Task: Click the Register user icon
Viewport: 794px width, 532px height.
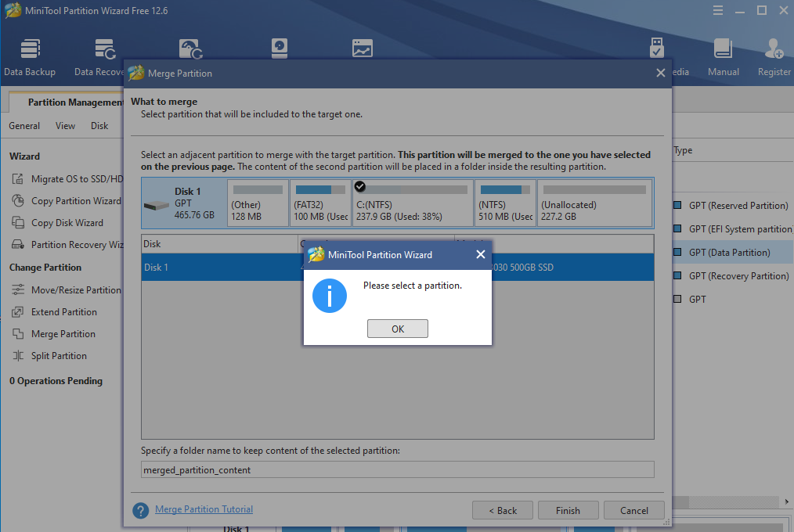Action: point(774,58)
